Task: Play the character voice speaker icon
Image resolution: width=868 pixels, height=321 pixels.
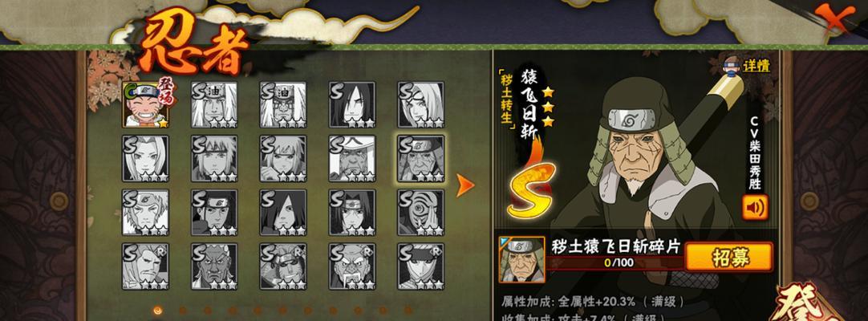Action: [x=755, y=208]
